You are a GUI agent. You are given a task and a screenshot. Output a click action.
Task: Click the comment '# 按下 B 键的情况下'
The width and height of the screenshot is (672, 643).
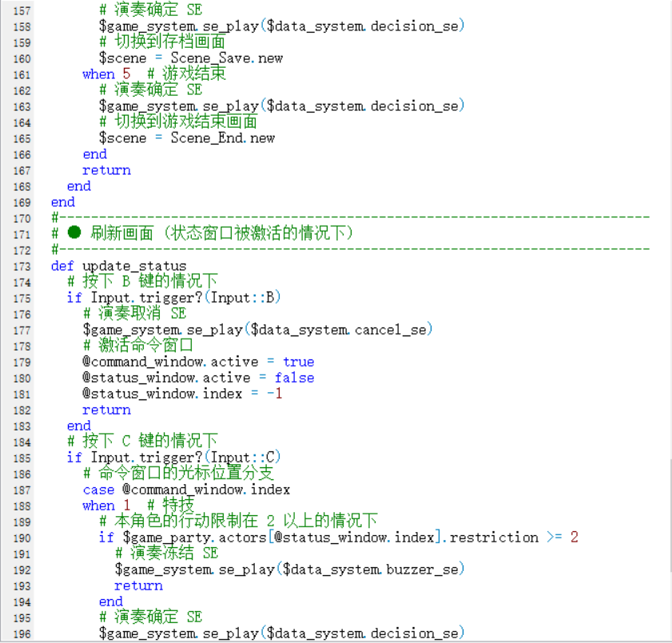tap(143, 281)
